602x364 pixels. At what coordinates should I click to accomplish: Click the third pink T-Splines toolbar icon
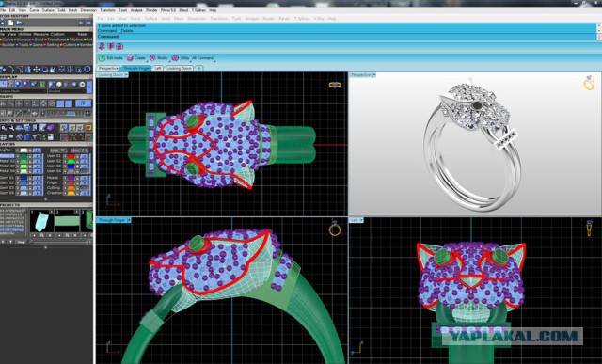click(x=119, y=47)
